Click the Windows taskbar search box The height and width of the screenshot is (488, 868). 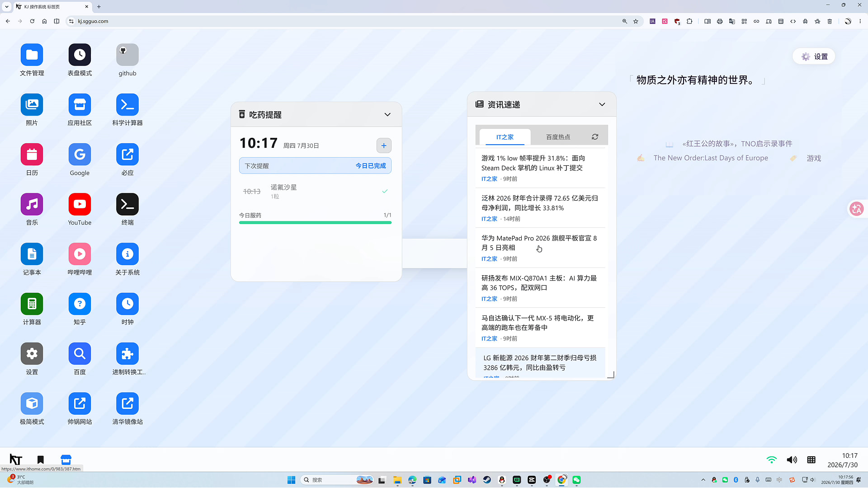[x=337, y=480]
